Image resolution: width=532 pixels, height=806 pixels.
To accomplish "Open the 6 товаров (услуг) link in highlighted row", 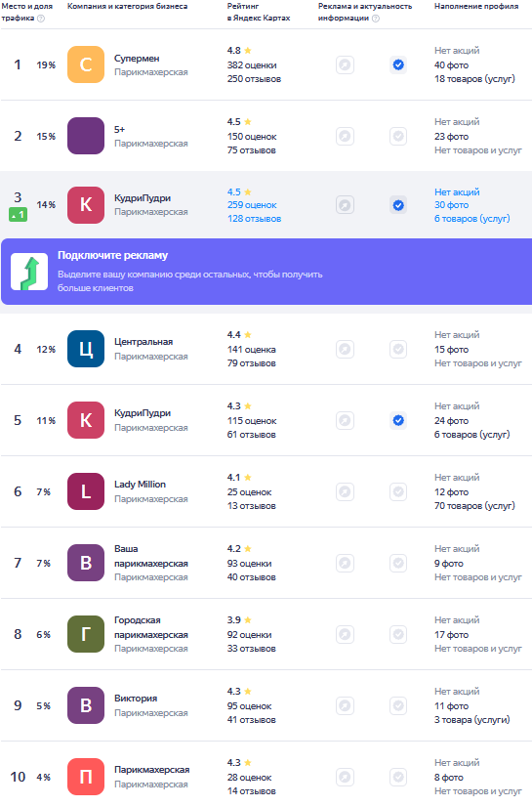I will point(471,219).
